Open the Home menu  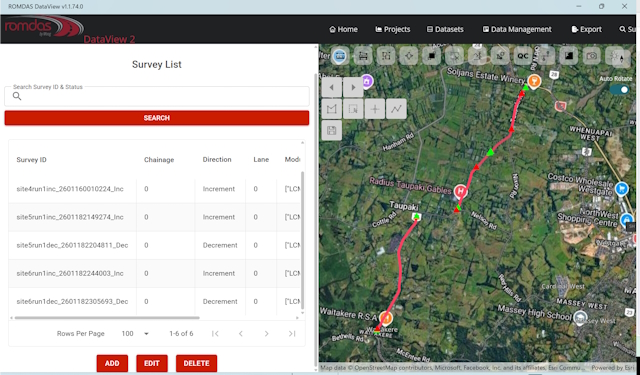pos(343,29)
